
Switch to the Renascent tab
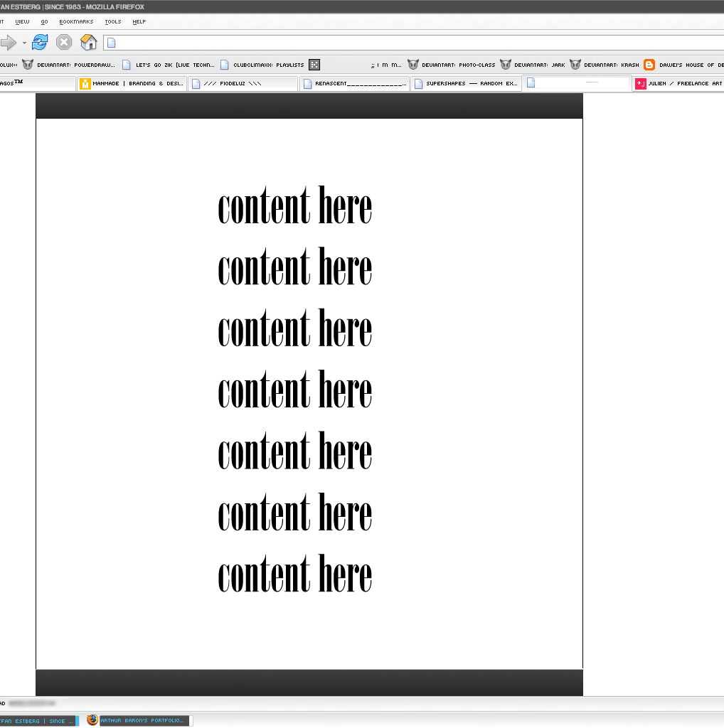[356, 83]
